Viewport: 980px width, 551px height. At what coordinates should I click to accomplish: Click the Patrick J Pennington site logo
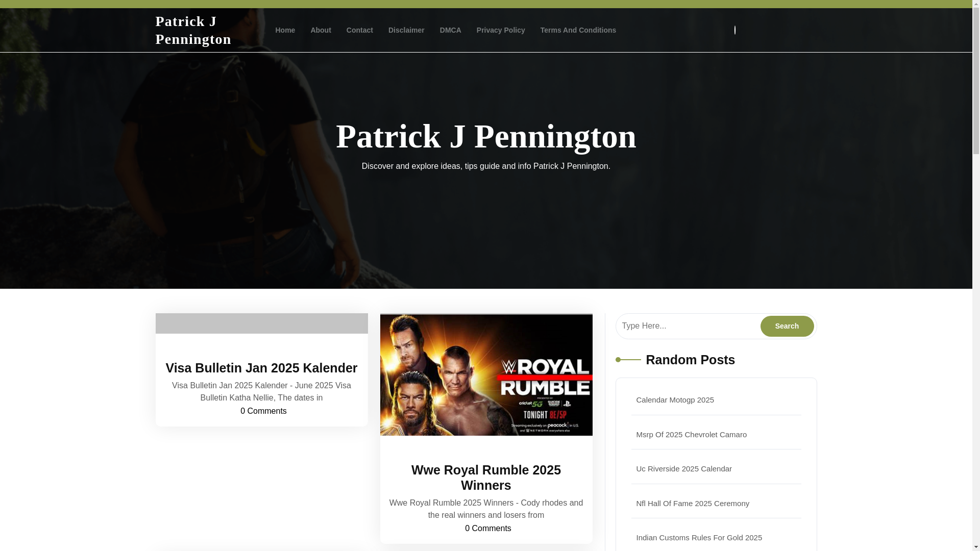(x=193, y=30)
